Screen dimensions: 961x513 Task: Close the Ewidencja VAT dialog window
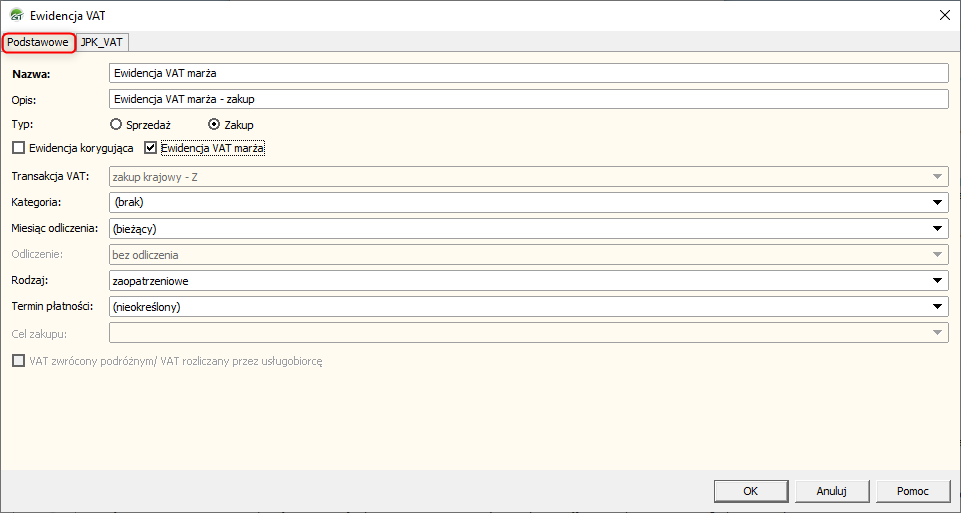(943, 14)
